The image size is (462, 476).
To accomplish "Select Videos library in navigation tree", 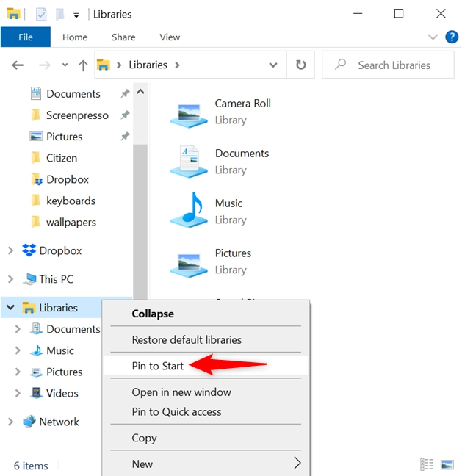I will point(62,393).
